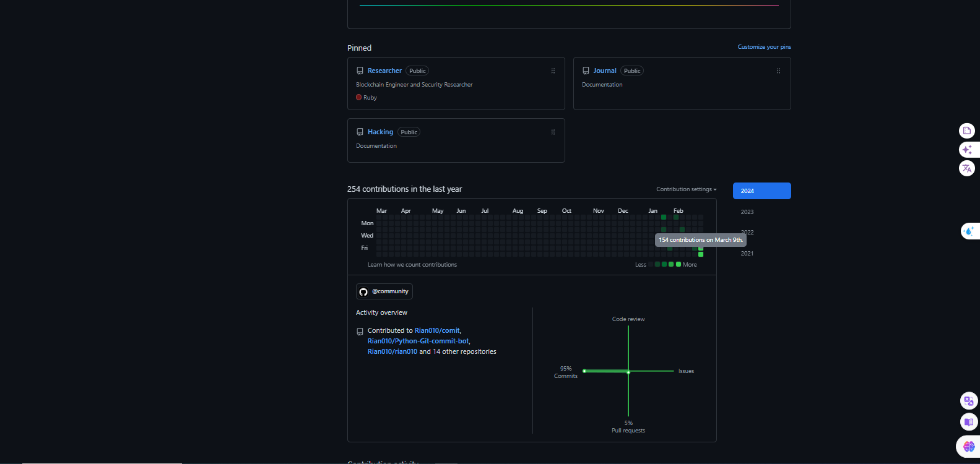This screenshot has height=464, width=980.
Task: Click Blockchain Engineer and Security Researcher description
Action: point(414,85)
